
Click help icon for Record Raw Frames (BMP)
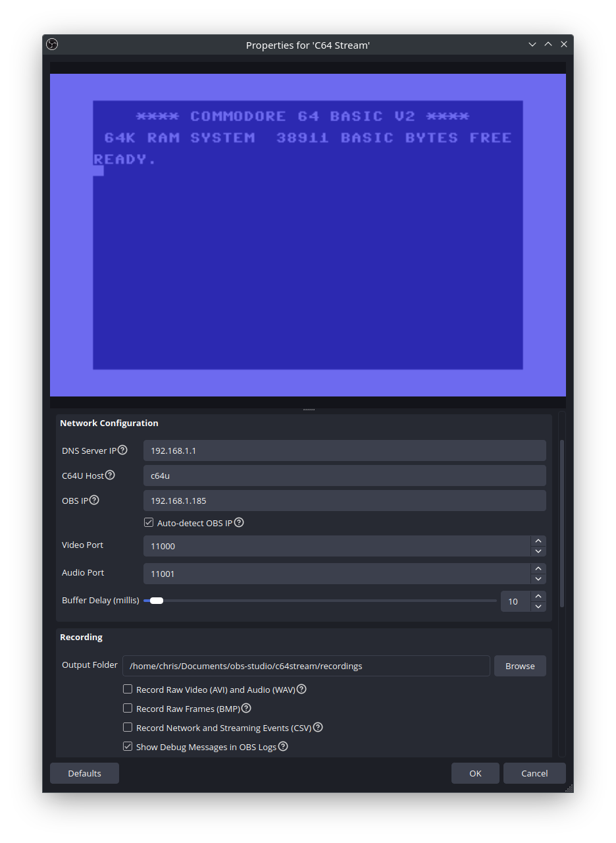[246, 708]
